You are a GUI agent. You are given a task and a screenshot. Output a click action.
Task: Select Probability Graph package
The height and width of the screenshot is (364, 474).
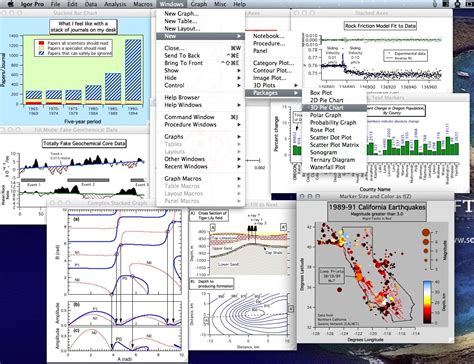tap(334, 122)
